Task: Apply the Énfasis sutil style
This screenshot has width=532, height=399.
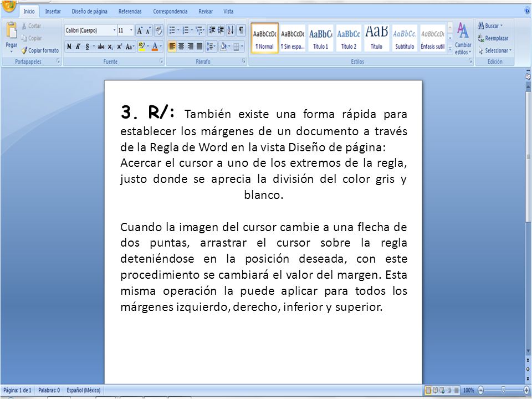Action: pyautogui.click(x=433, y=38)
